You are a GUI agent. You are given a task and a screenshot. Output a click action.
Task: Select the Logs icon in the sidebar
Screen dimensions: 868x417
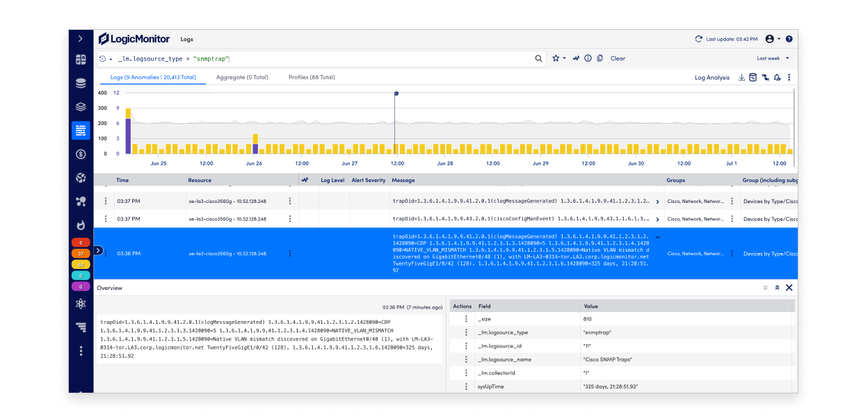coord(81,130)
